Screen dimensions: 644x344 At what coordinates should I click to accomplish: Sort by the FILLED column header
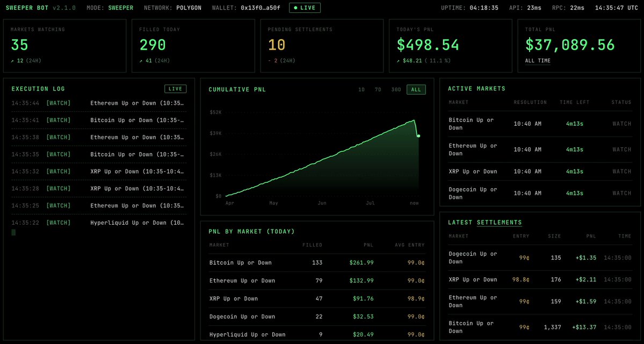[312, 245]
